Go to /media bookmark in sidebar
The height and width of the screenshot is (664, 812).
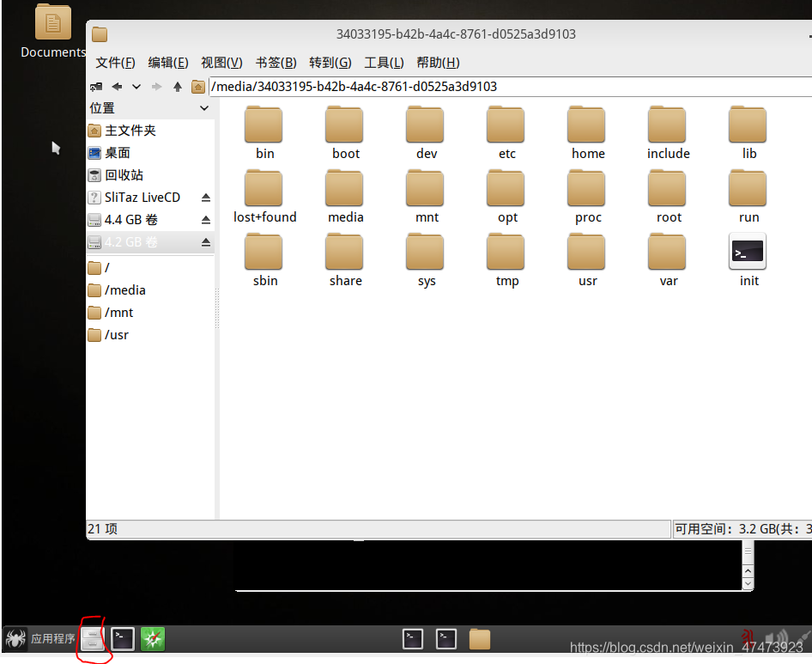[150, 290]
